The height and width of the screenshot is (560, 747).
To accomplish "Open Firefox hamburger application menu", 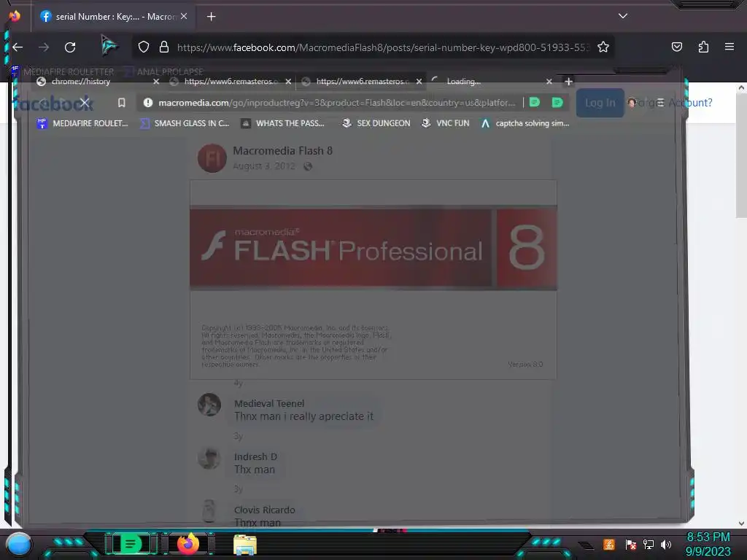I will 729,47.
